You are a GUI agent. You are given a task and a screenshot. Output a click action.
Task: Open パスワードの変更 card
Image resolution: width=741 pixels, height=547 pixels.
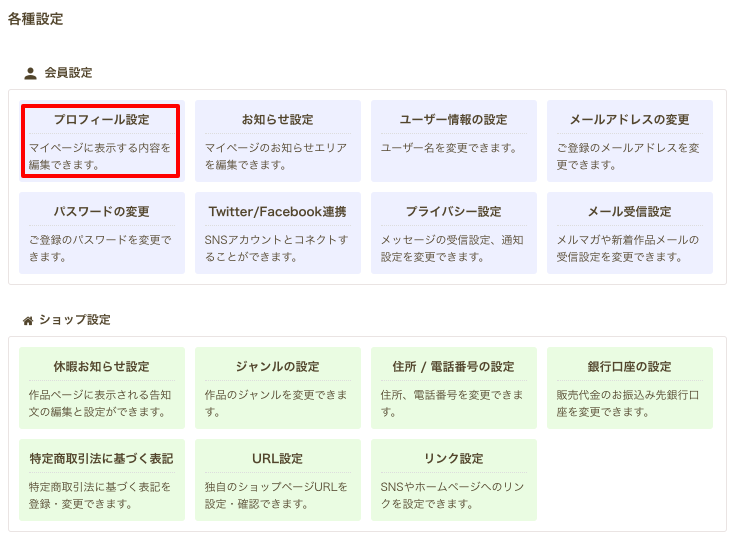pyautogui.click(x=102, y=233)
